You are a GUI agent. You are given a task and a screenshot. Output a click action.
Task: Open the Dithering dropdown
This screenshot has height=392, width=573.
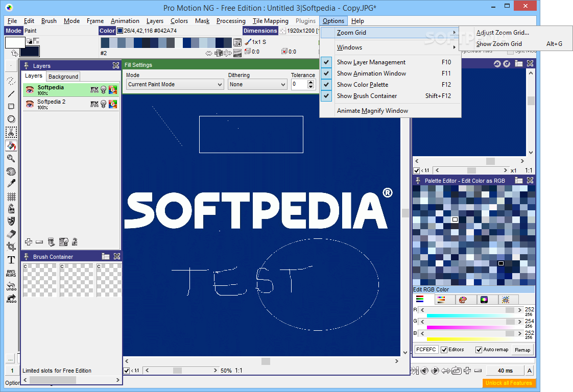257,84
